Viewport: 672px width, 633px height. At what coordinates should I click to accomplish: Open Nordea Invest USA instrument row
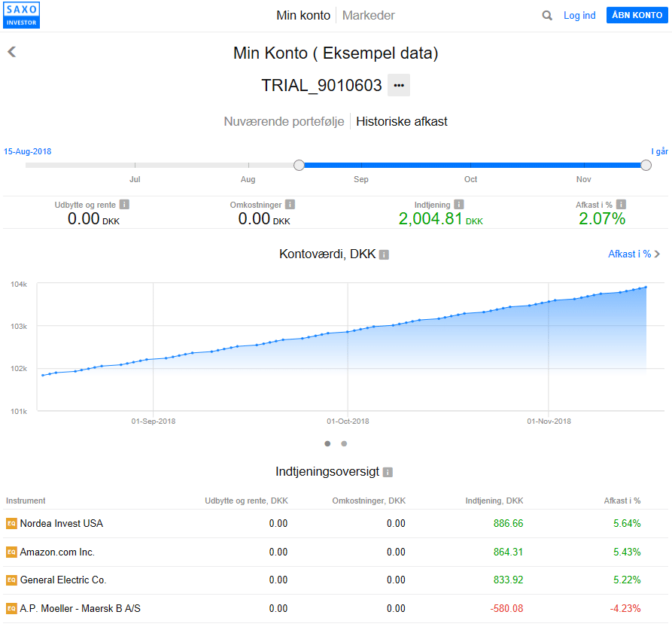pos(336,523)
